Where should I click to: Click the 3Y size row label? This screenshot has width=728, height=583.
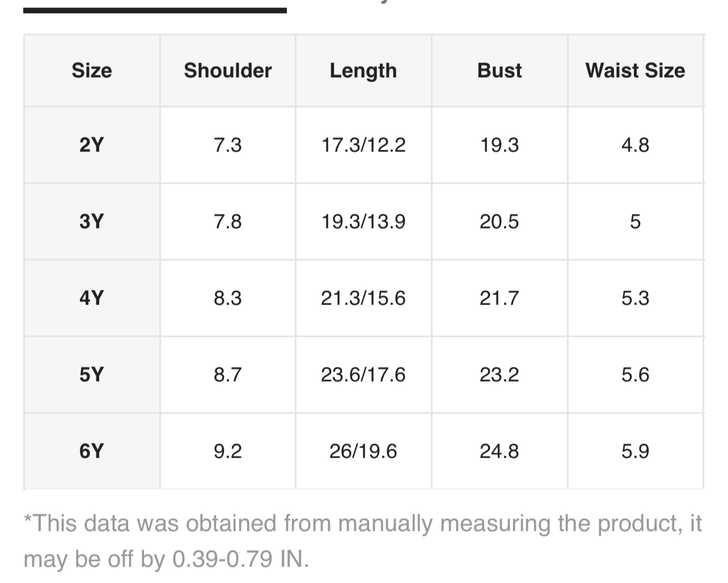point(92,221)
